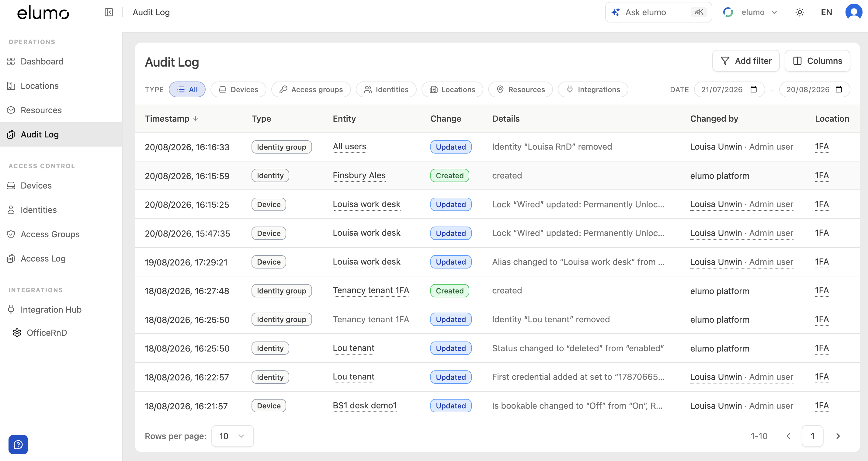Click the Integration Hub plug icon
Viewport: 868px width, 461px height.
point(11,309)
